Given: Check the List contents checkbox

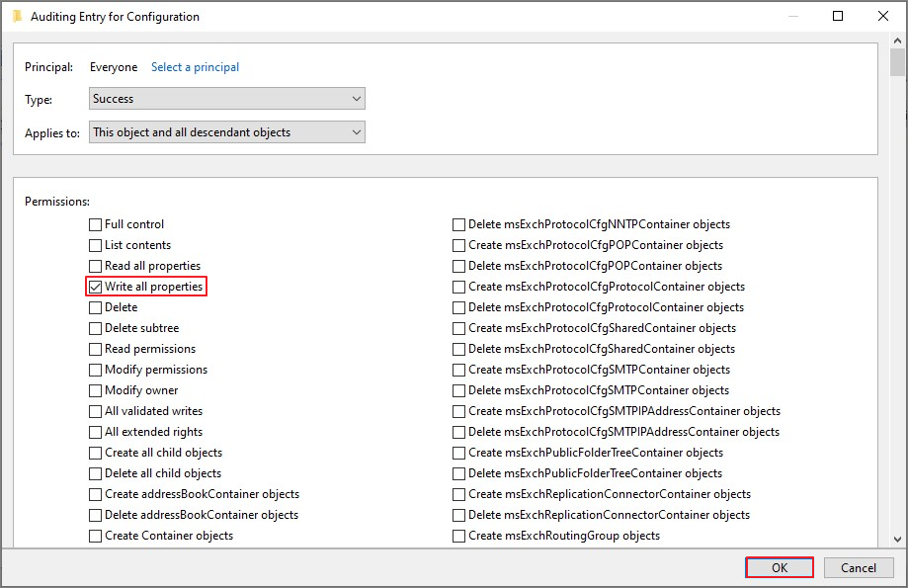Looking at the screenshot, I should (x=96, y=245).
